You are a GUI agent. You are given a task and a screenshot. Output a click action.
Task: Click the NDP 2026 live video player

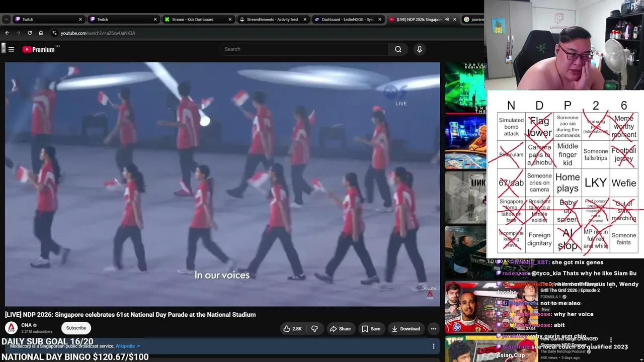[222, 184]
